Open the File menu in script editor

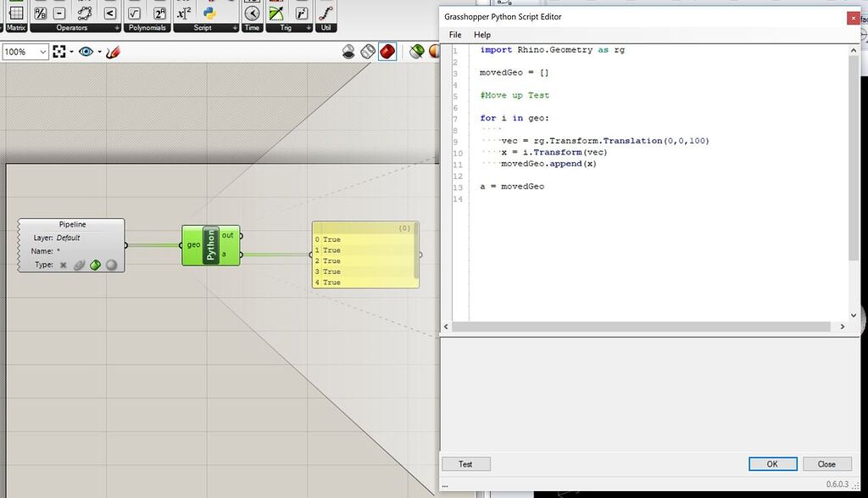(454, 35)
